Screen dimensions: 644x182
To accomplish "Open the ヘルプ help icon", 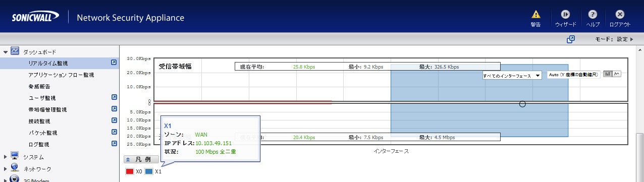I will [x=593, y=15].
